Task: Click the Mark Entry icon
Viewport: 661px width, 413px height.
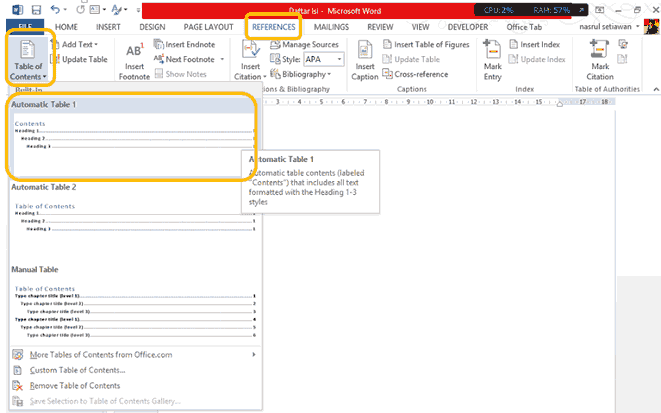Action: tap(492, 49)
